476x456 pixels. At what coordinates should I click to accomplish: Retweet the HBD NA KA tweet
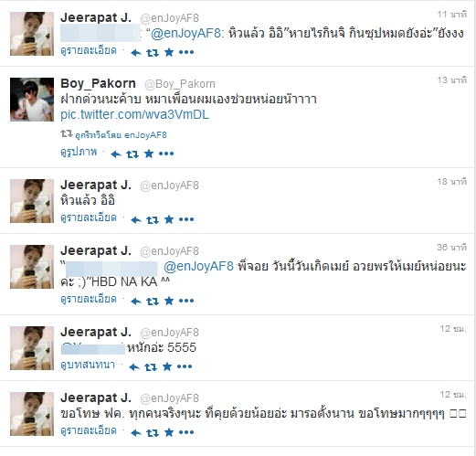(x=153, y=302)
